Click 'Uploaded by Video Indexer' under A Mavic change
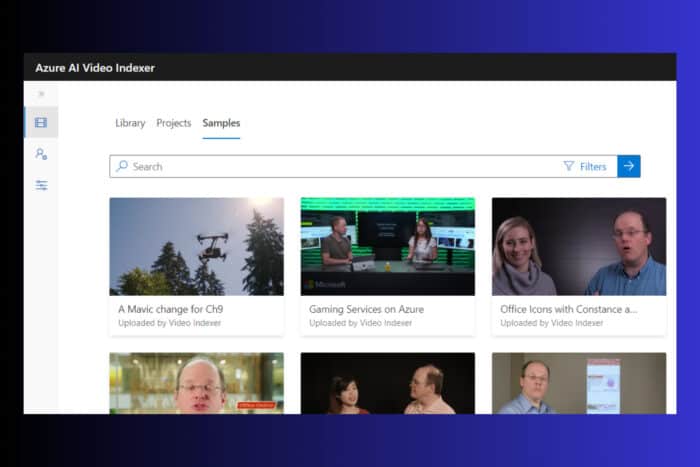This screenshot has height=467, width=700. click(170, 323)
